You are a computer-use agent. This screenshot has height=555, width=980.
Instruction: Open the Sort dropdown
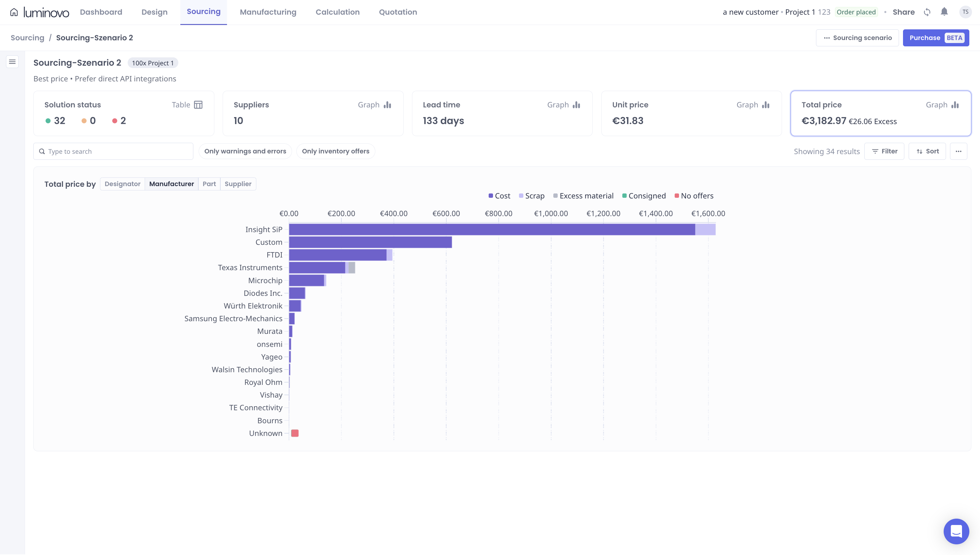pos(927,151)
